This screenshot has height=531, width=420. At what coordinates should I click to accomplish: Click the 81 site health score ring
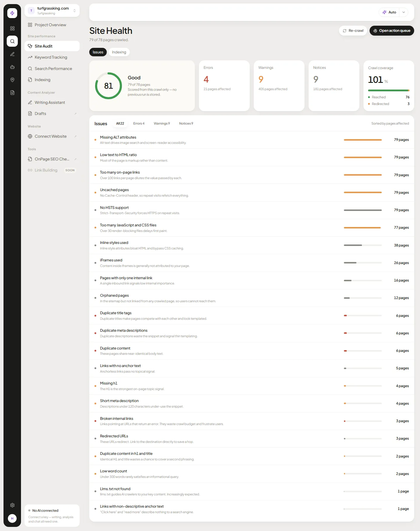108,86
